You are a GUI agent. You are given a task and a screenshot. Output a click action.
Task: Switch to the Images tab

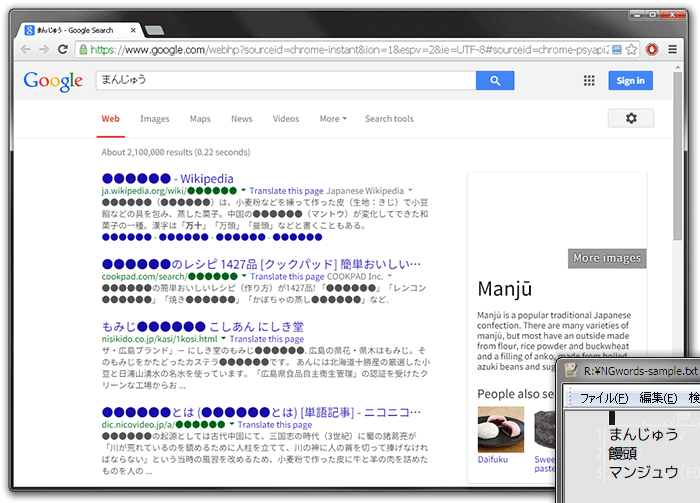154,119
